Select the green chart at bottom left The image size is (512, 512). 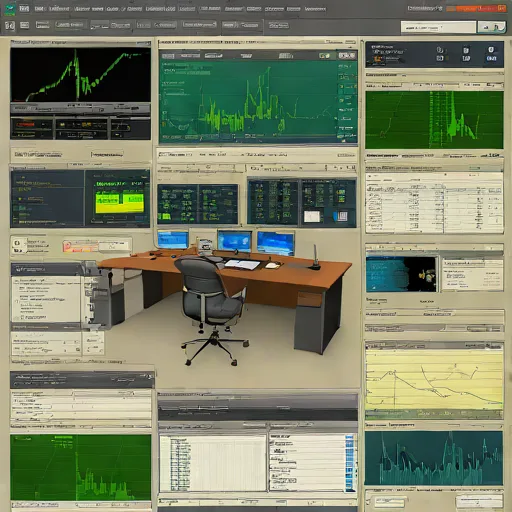80,467
